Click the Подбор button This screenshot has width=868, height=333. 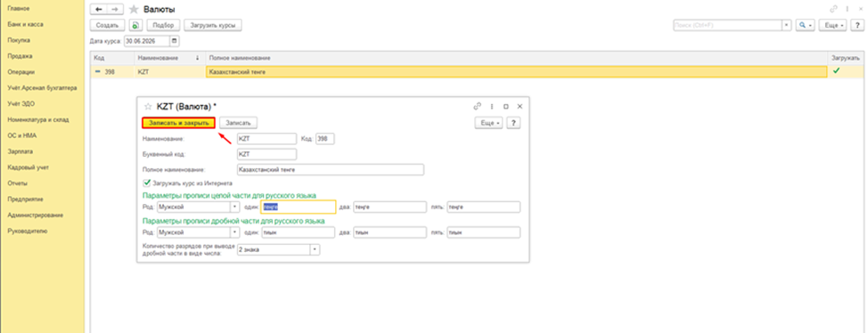(163, 26)
